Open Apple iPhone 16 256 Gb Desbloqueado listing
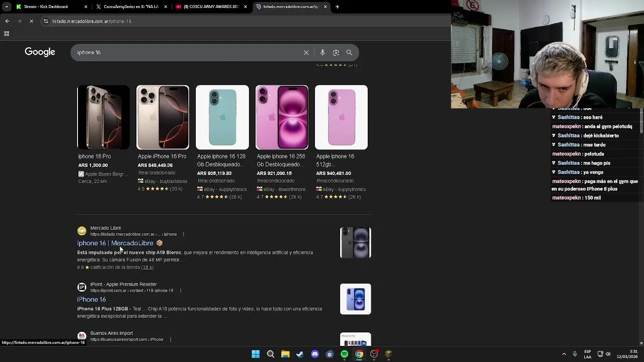Image resolution: width=644 pixels, height=362 pixels. pyautogui.click(x=281, y=160)
